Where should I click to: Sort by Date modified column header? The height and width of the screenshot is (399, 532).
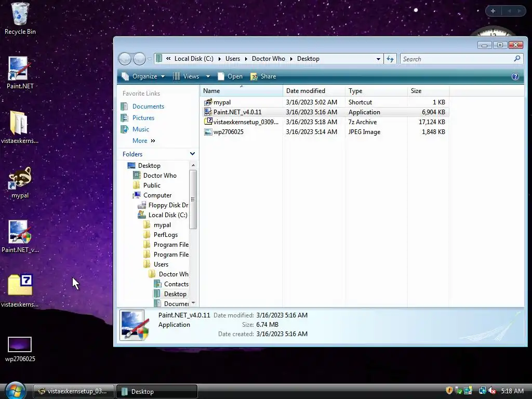click(x=314, y=90)
